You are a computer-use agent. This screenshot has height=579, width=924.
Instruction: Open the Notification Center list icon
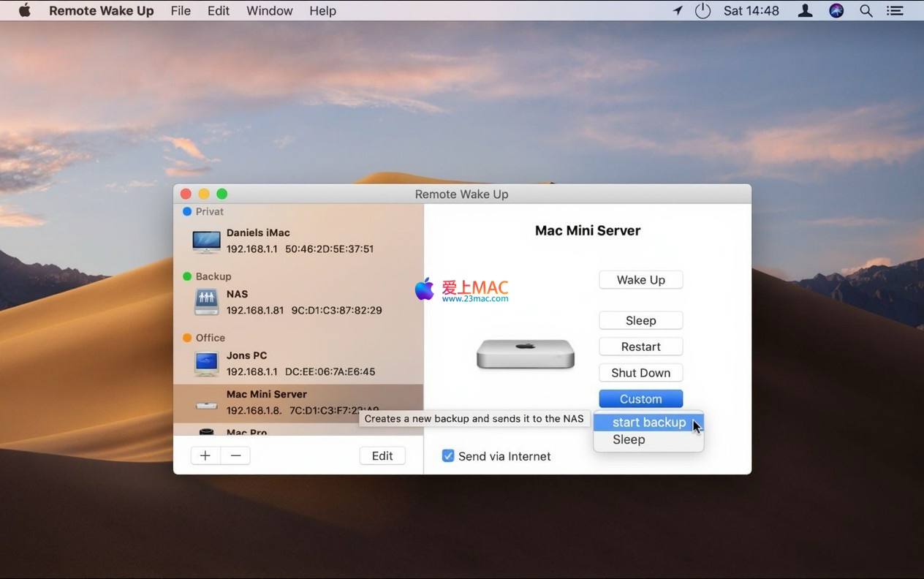click(895, 11)
